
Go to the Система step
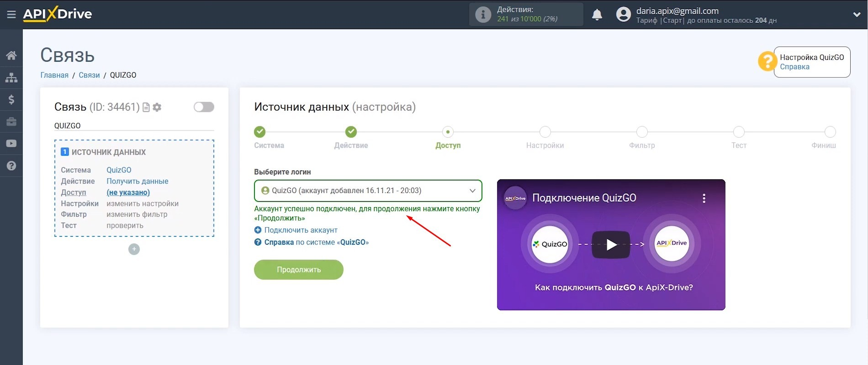tap(259, 132)
